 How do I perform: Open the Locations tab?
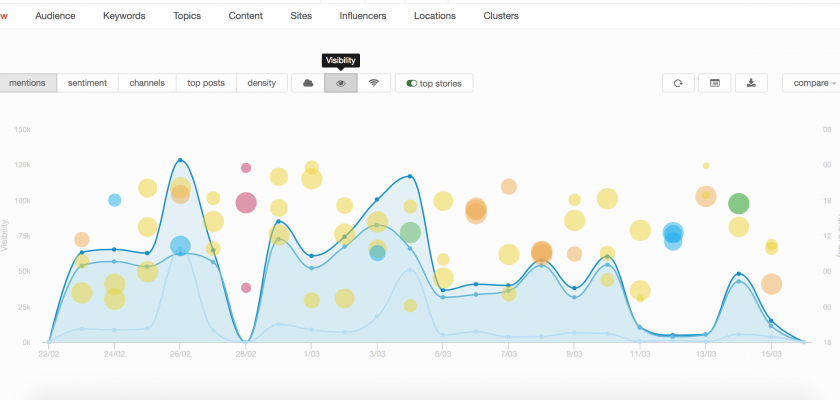[434, 16]
